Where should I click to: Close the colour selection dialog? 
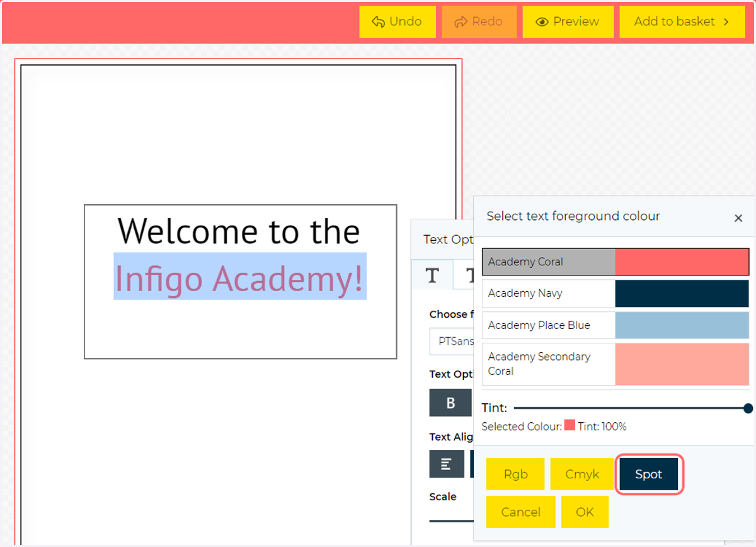click(x=738, y=218)
